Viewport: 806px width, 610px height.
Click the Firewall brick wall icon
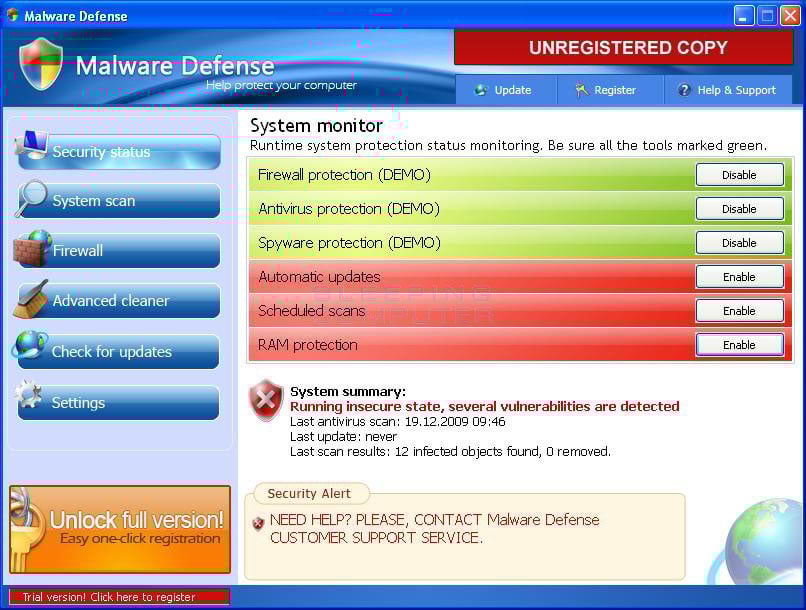click(x=32, y=248)
